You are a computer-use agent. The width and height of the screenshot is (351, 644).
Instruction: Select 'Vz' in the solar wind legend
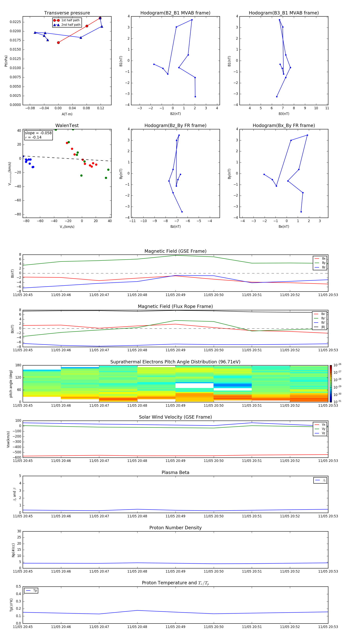coord(320,433)
